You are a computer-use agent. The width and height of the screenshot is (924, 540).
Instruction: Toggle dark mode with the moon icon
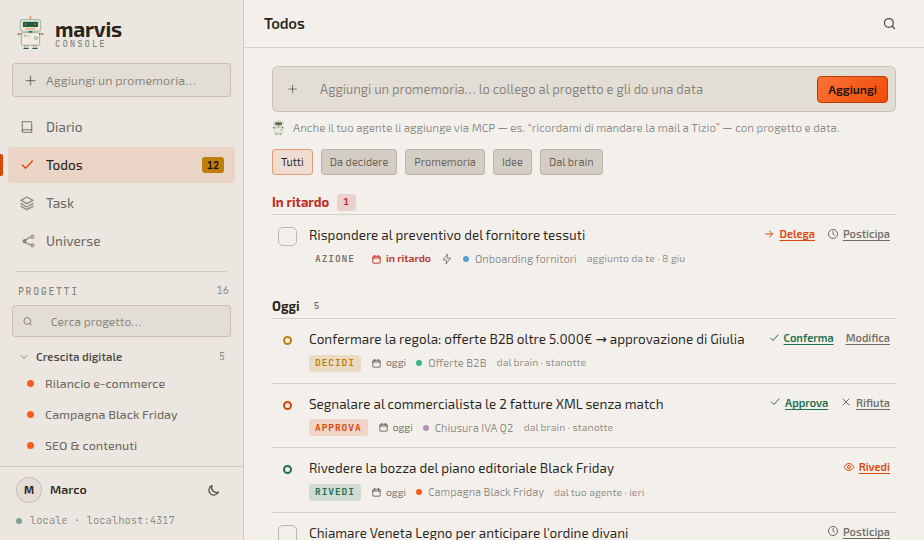coord(214,490)
